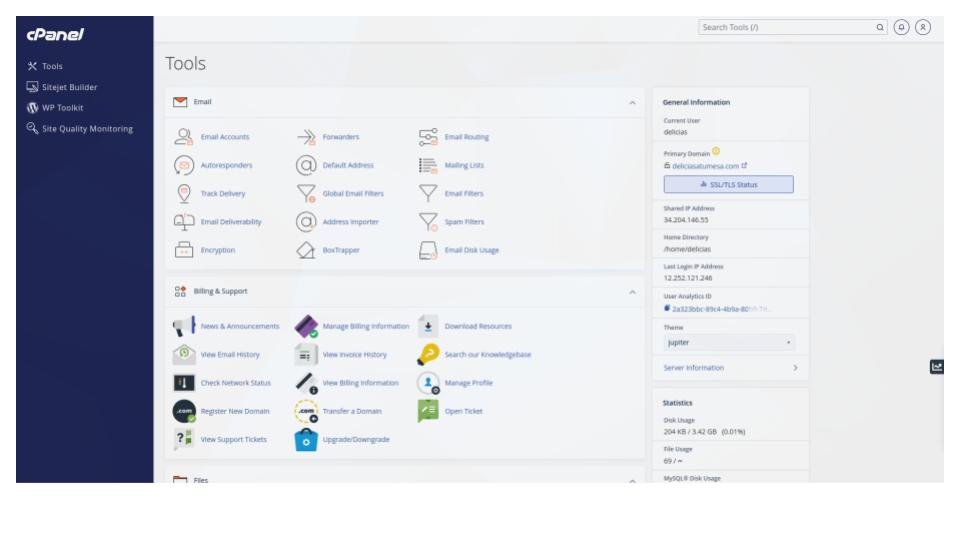Select WP Toolkit in the sidebar

[55, 108]
